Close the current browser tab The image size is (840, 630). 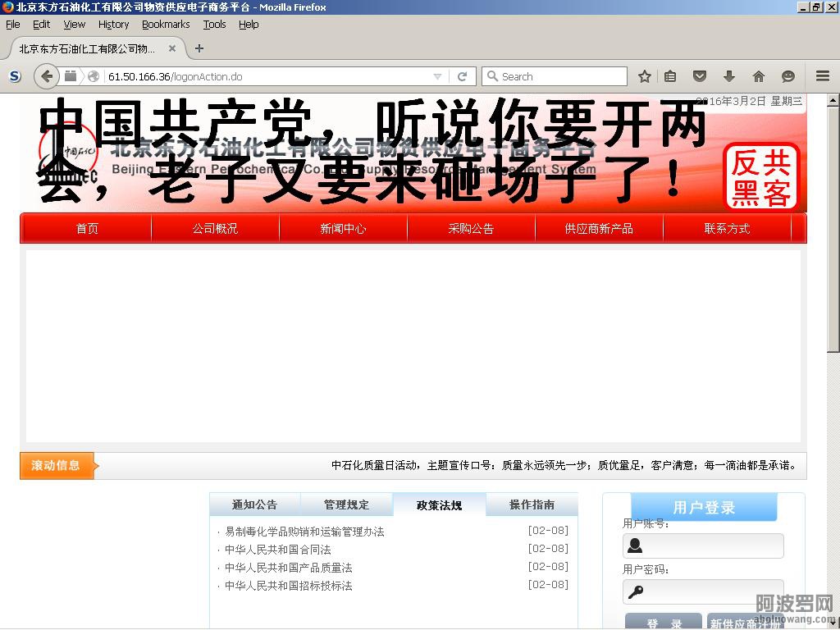172,48
